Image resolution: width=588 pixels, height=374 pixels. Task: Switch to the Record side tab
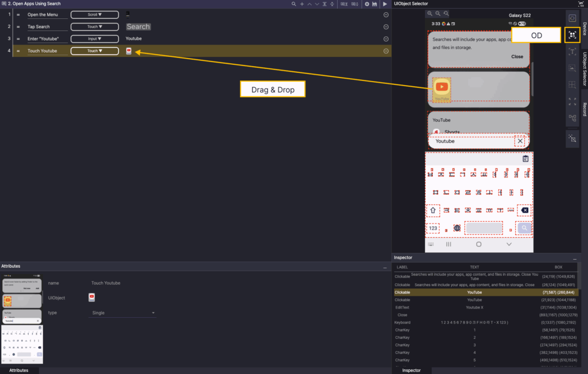[x=584, y=109]
